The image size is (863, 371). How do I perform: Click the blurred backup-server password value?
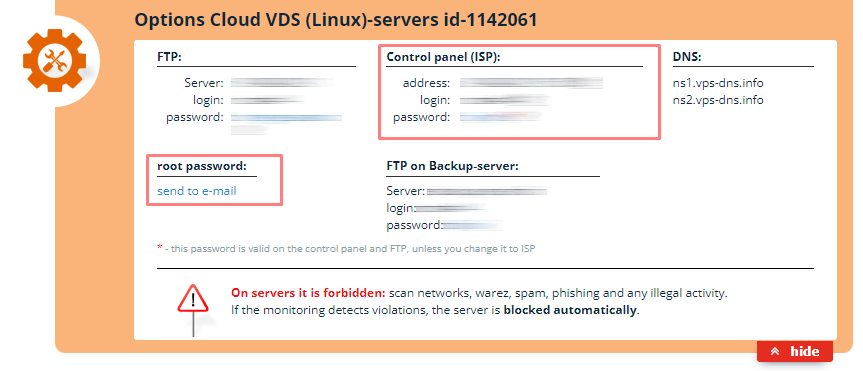(x=472, y=225)
